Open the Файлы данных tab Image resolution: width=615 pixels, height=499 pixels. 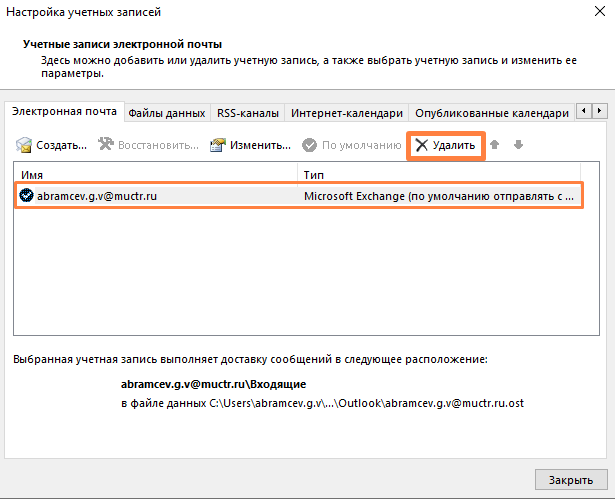(x=166, y=113)
